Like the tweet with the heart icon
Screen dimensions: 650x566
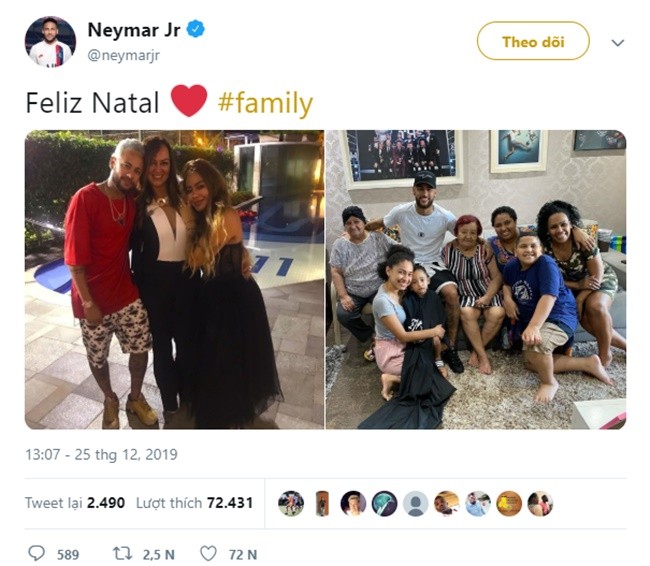click(208, 553)
